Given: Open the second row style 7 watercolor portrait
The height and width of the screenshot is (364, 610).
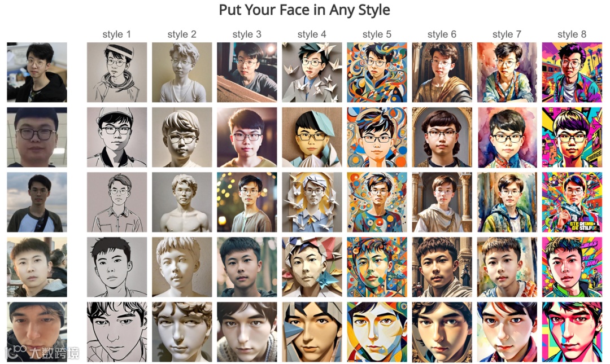Looking at the screenshot, I should tap(507, 137).
